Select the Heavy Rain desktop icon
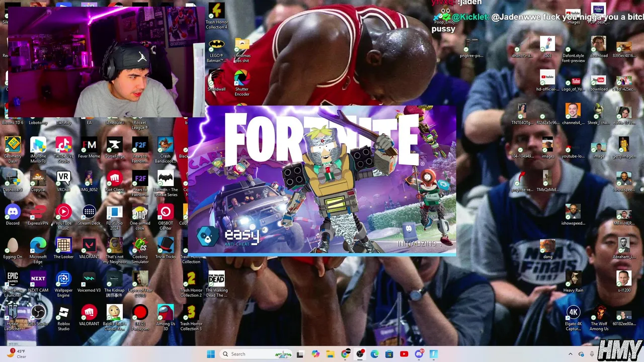The height and width of the screenshot is (362, 644). coord(573,282)
